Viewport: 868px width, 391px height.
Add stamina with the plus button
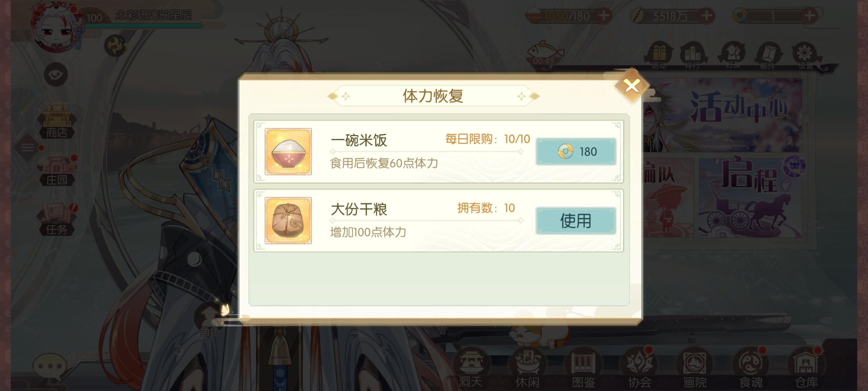604,16
